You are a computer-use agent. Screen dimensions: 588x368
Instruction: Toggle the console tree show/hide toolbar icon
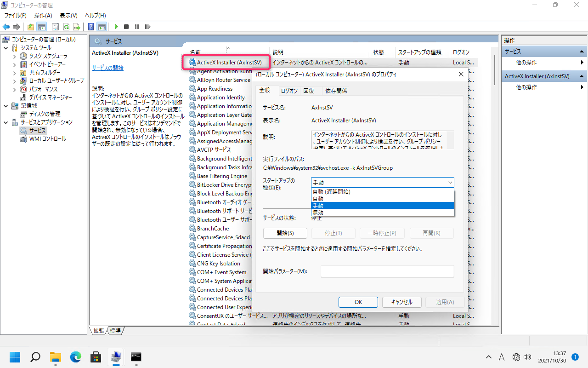coord(41,27)
